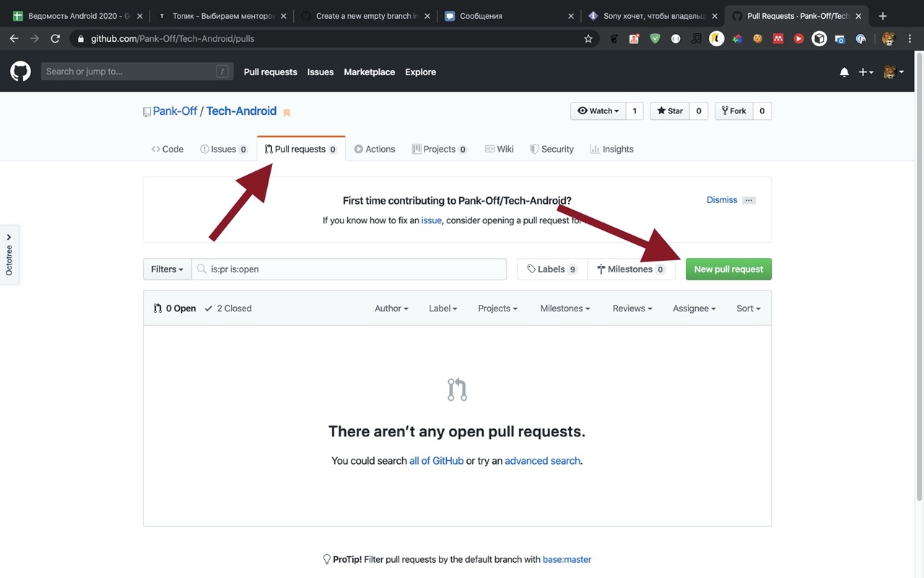Viewport: 924px width, 578px height.
Task: Expand the Author filter dropdown
Action: [x=391, y=309]
